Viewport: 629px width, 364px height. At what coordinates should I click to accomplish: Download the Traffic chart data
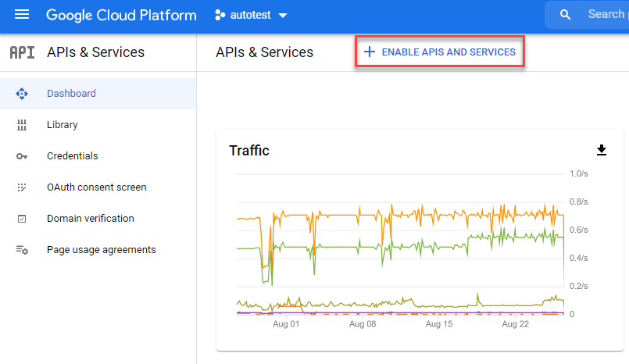[601, 150]
